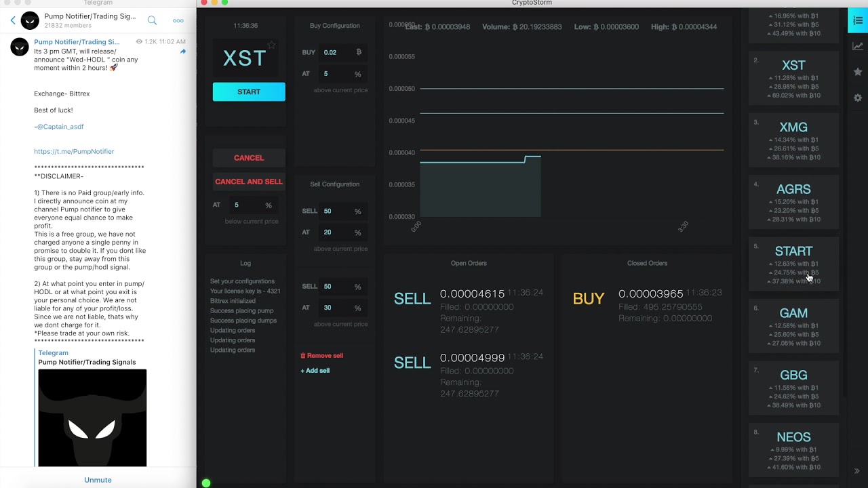Click 'Set your configurations' log entry
Image resolution: width=868 pixels, height=488 pixels.
[242, 281]
